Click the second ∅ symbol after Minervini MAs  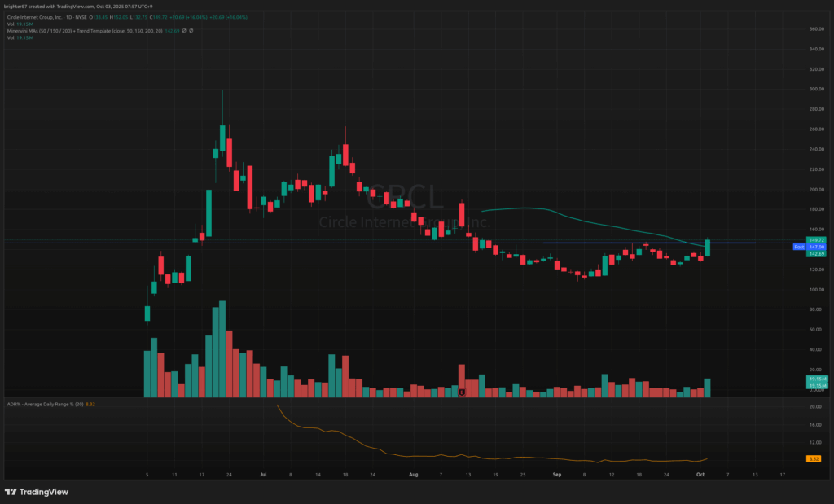191,31
